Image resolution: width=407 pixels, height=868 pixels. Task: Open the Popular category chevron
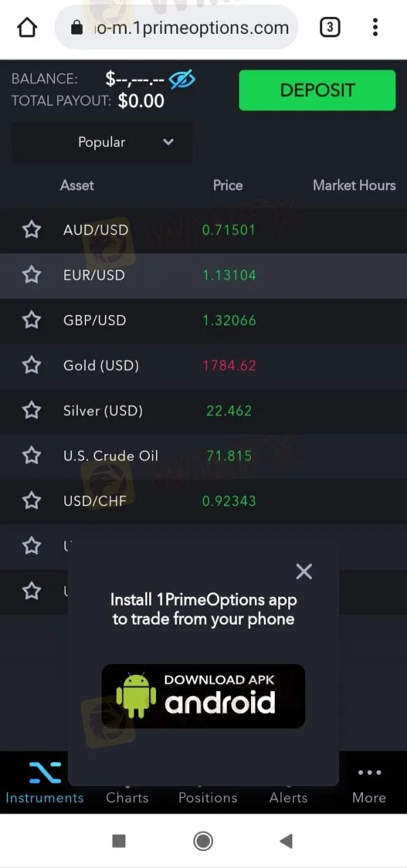(168, 142)
